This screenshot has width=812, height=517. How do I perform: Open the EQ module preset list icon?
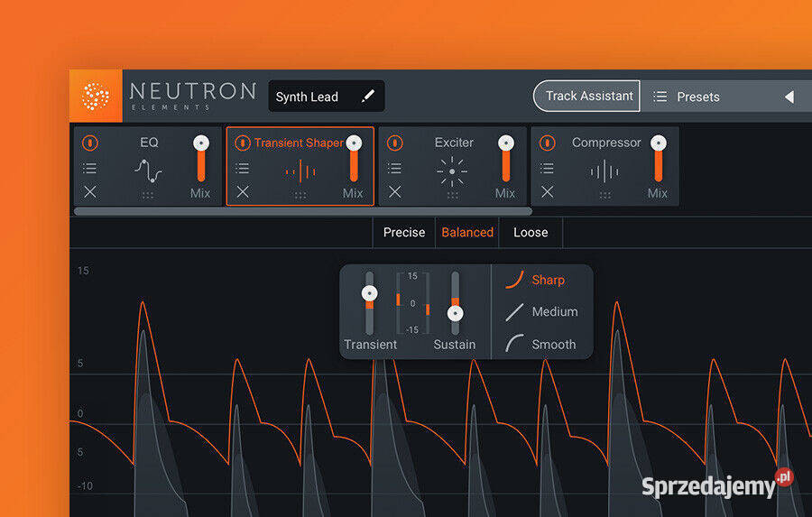(x=89, y=168)
